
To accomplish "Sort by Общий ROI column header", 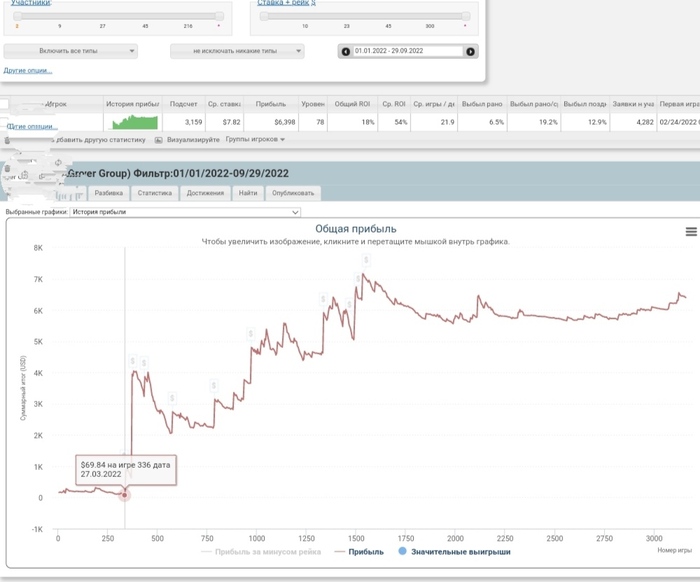I will (352, 104).
